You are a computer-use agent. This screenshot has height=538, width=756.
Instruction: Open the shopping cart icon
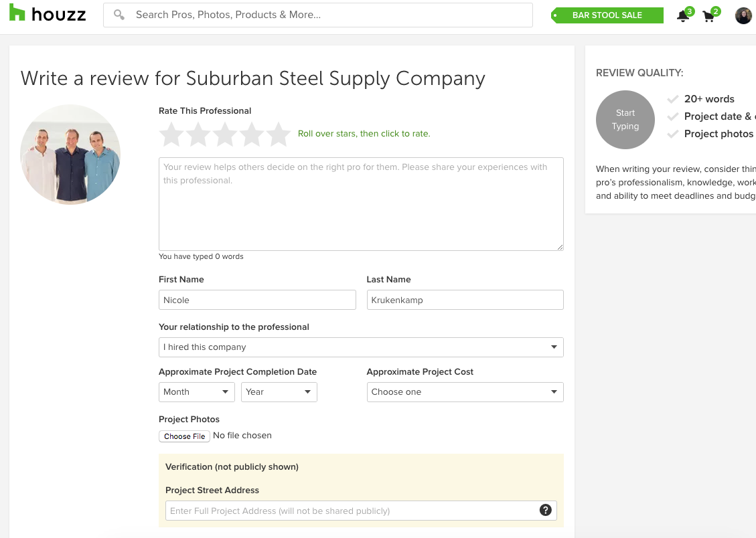tap(708, 16)
